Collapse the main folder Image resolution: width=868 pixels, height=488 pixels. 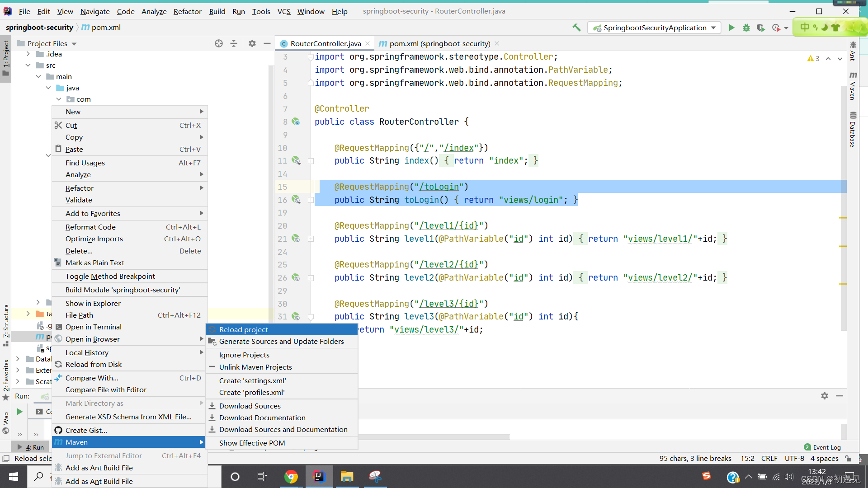coord(38,76)
